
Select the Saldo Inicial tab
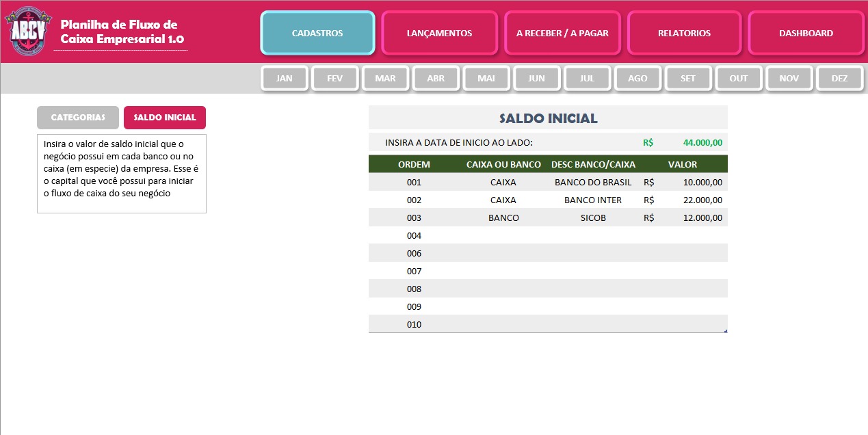[x=165, y=118]
